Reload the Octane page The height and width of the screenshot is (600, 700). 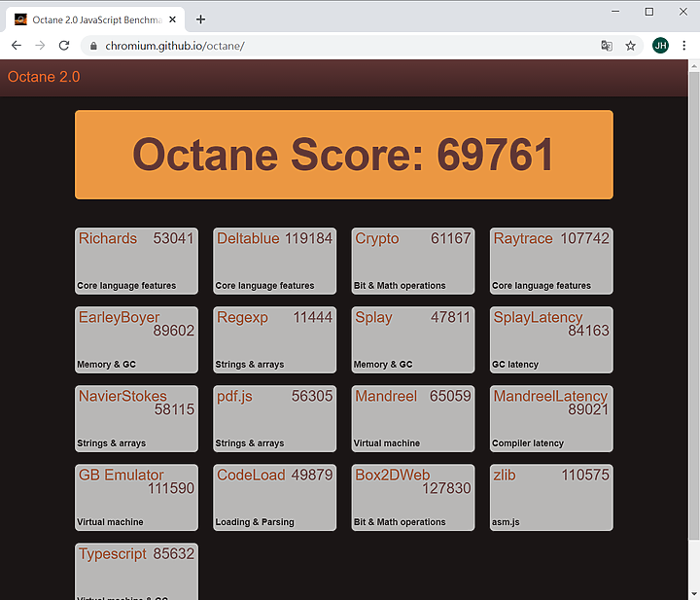[x=64, y=46]
